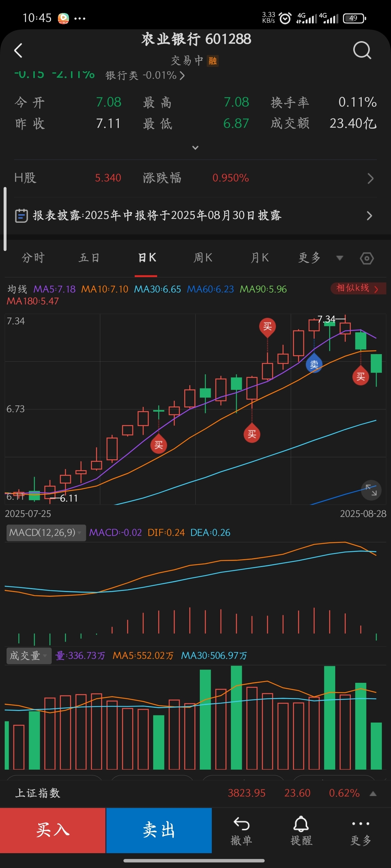Tap the 融 margin trading badge
The image size is (391, 868).
(x=213, y=61)
